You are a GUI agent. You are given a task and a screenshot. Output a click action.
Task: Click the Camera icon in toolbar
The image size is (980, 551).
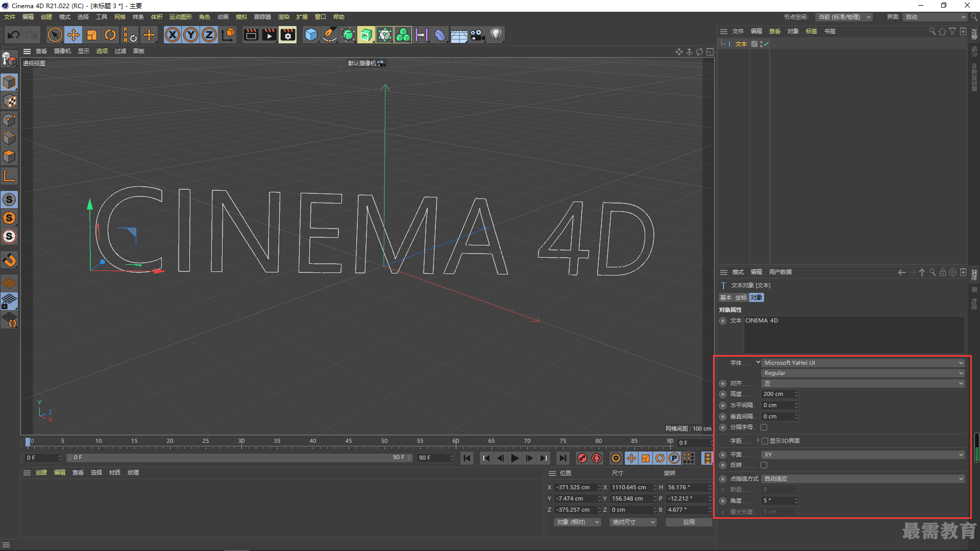click(477, 35)
